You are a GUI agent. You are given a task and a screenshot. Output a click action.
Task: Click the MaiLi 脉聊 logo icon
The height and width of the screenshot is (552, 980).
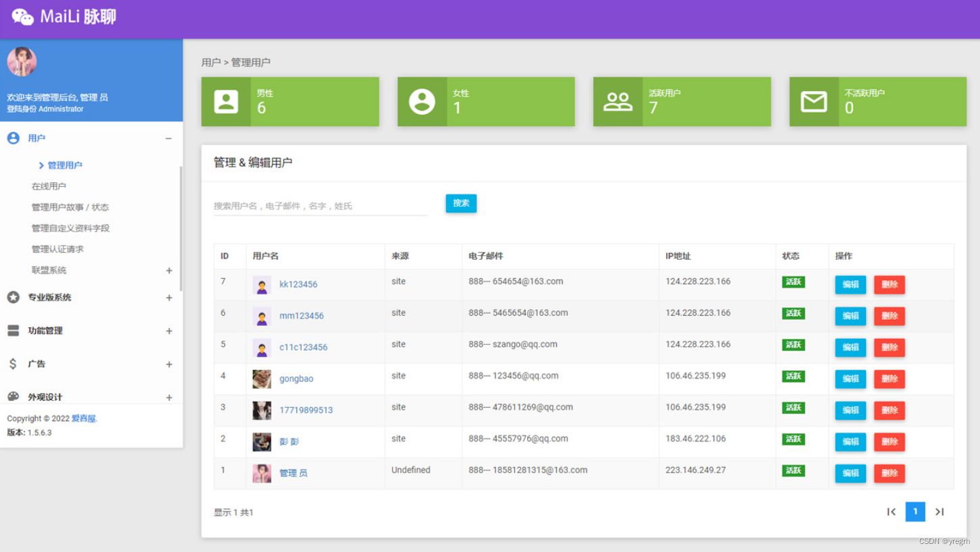(x=23, y=16)
